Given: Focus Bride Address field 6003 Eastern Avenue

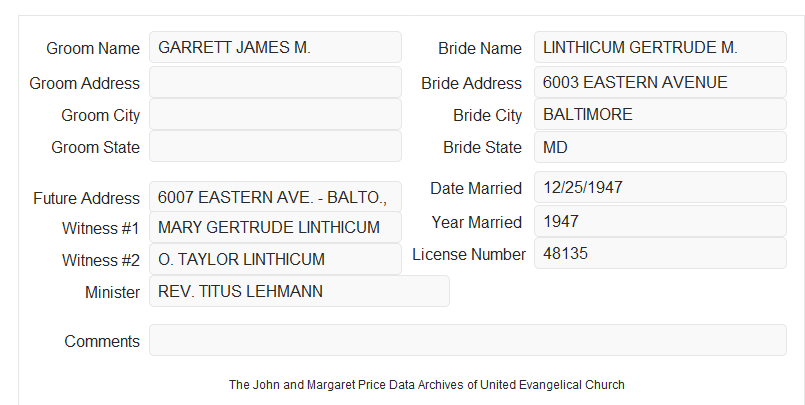Looking at the screenshot, I should point(660,82).
